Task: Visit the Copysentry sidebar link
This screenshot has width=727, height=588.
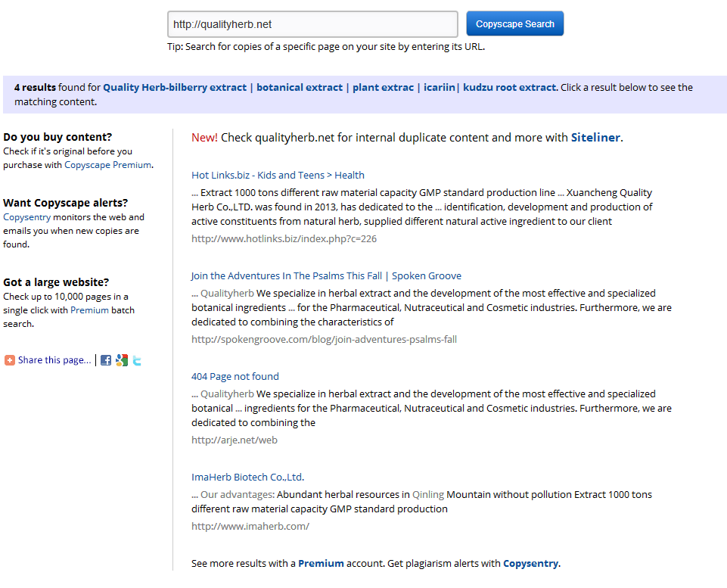Action: click(x=27, y=217)
